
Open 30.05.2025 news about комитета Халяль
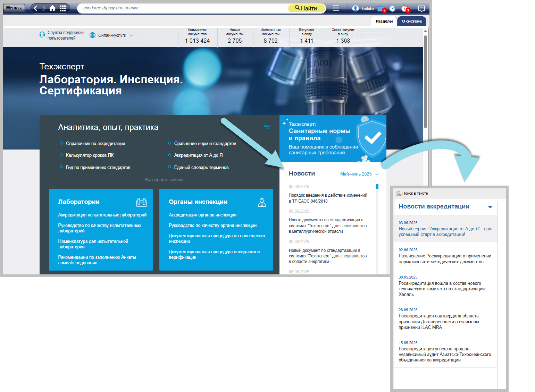coord(442,289)
